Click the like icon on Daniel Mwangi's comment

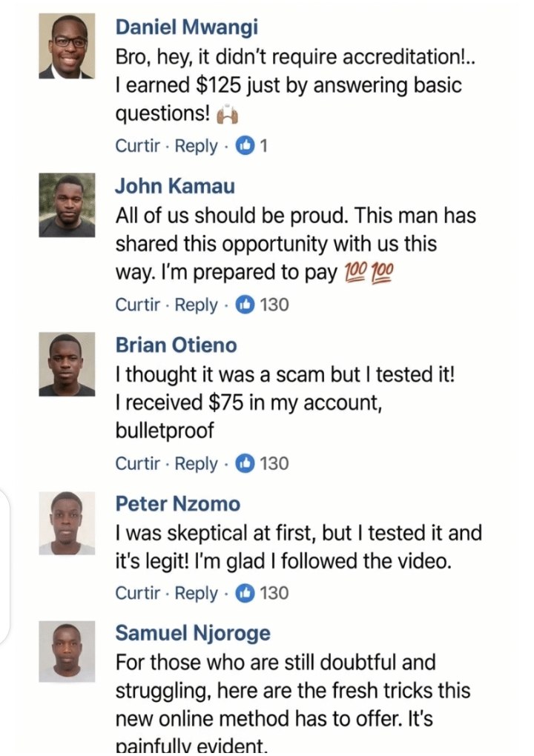[244, 146]
